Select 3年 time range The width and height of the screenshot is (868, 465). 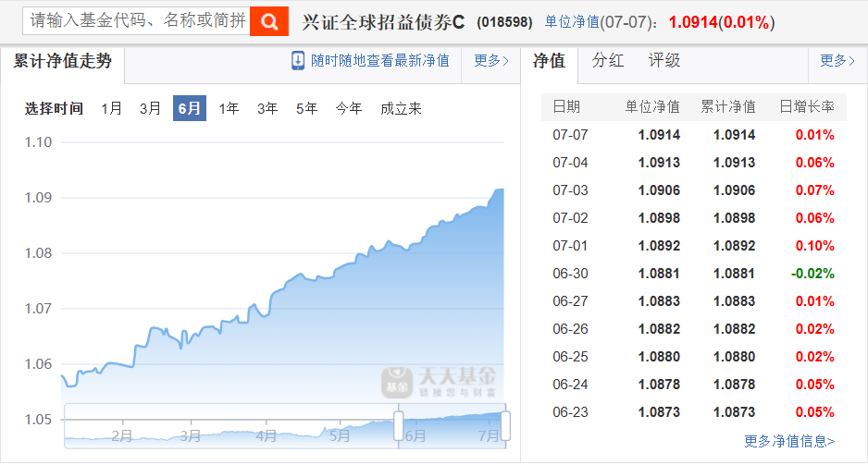267,108
